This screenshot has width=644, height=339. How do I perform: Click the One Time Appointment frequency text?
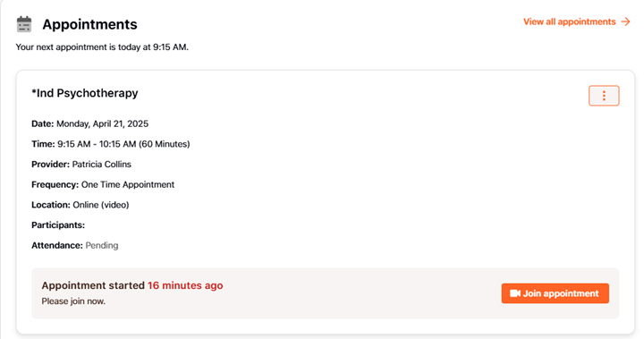128,185
